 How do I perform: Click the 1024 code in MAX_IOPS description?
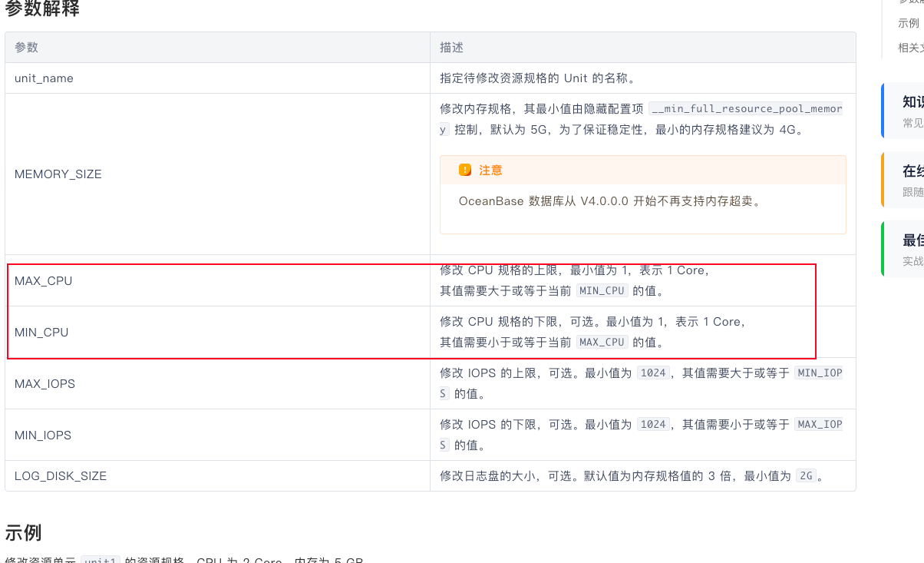coord(653,373)
